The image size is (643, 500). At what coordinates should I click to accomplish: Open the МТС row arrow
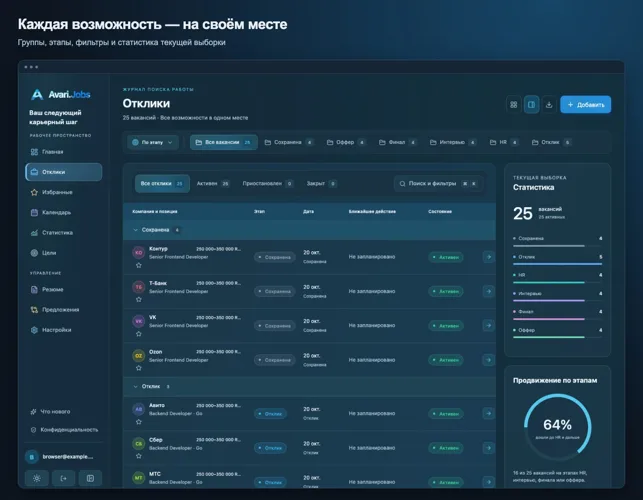488,482
